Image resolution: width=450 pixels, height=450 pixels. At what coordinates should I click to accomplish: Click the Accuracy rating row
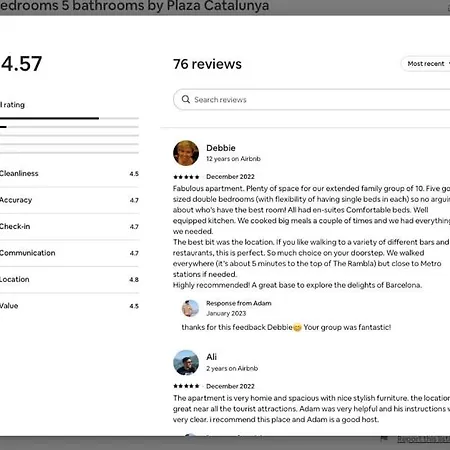(69, 200)
